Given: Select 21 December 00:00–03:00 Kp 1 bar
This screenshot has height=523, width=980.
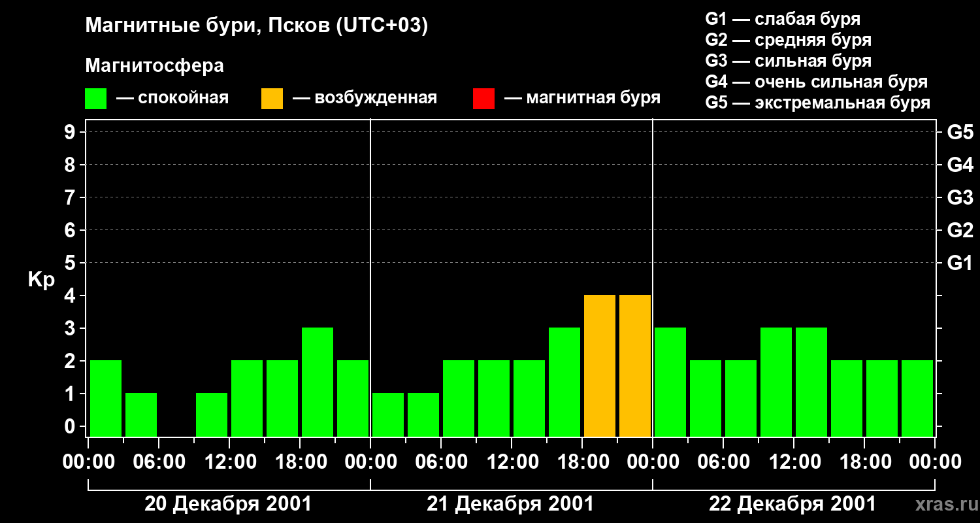Looking at the screenshot, I should click(388, 414).
